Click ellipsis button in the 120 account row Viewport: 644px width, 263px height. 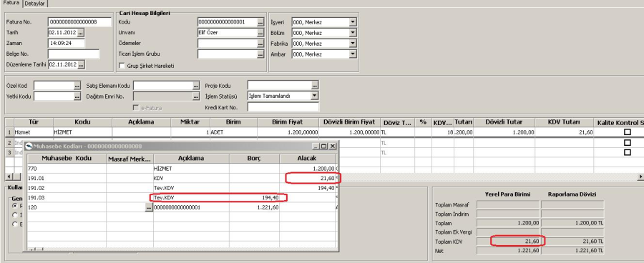click(x=149, y=207)
